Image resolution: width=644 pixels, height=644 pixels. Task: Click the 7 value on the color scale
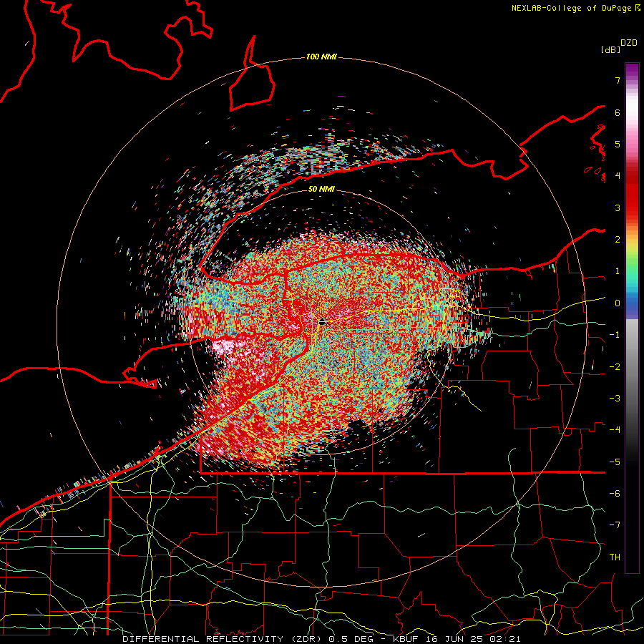pos(618,80)
